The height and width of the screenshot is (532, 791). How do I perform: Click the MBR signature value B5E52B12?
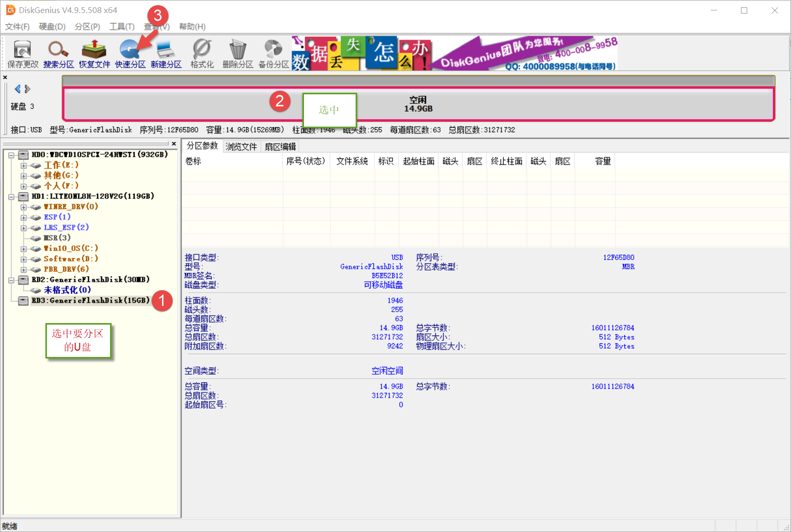tap(387, 276)
